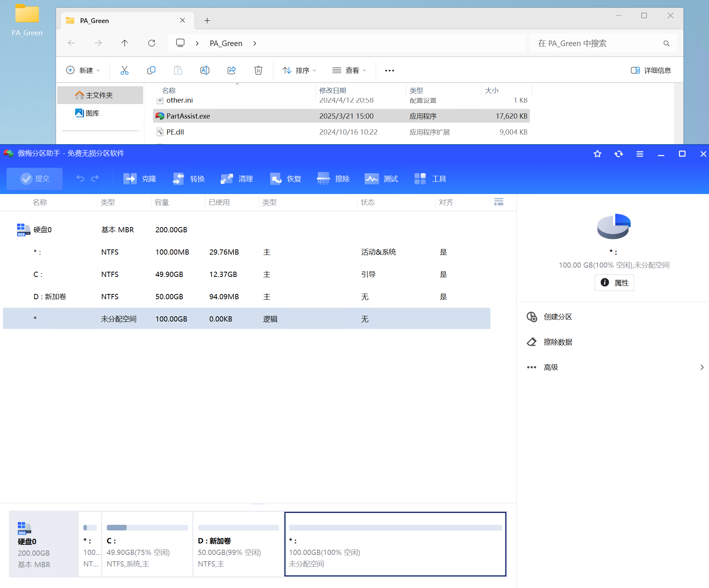Click 创建分区 create partition
The height and width of the screenshot is (588, 709).
(550, 317)
